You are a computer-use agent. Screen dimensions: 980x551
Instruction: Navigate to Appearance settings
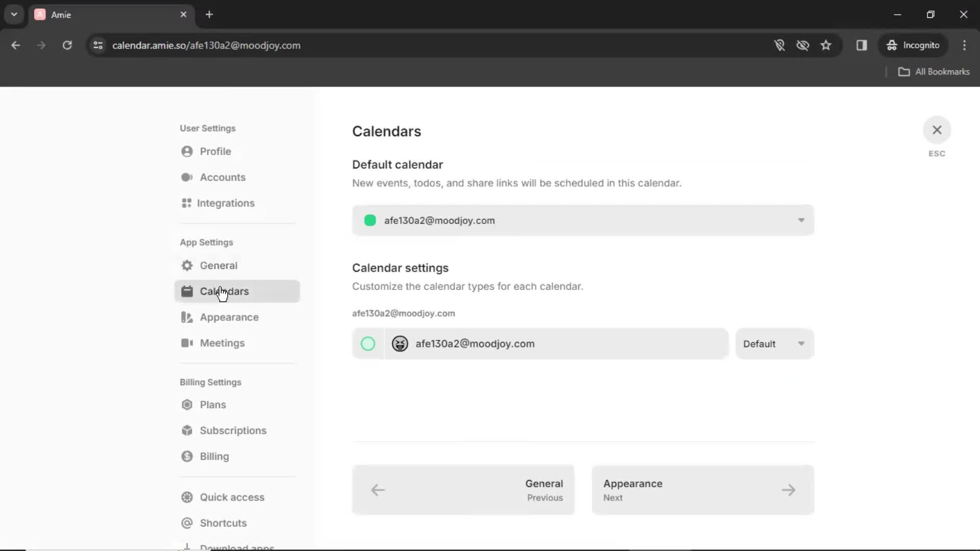point(230,317)
